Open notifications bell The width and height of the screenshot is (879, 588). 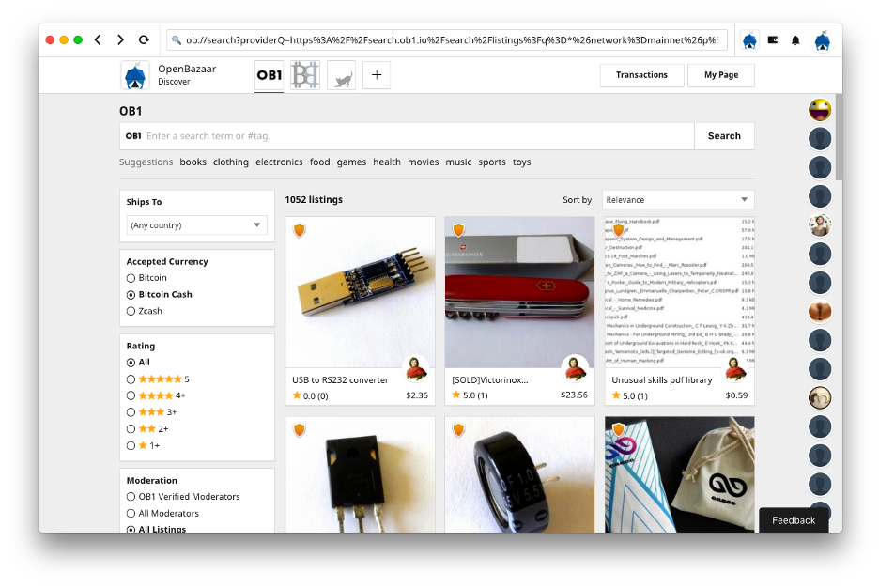click(x=795, y=40)
